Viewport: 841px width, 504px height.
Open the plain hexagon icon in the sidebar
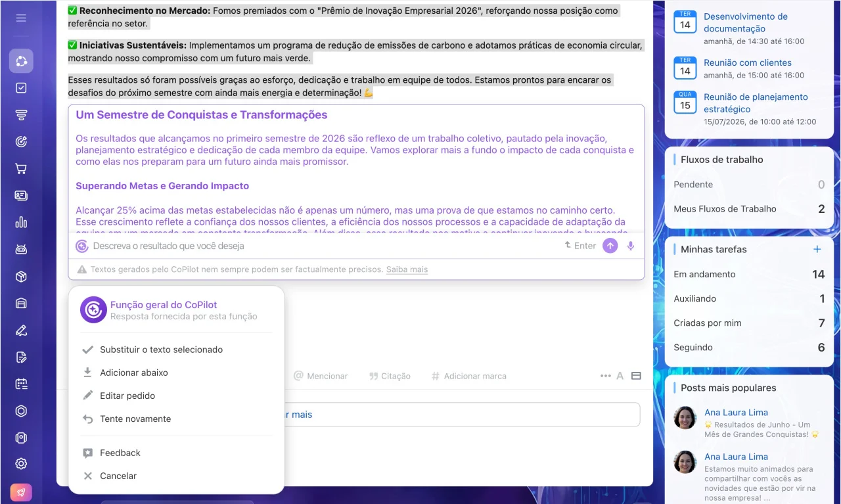point(21,411)
